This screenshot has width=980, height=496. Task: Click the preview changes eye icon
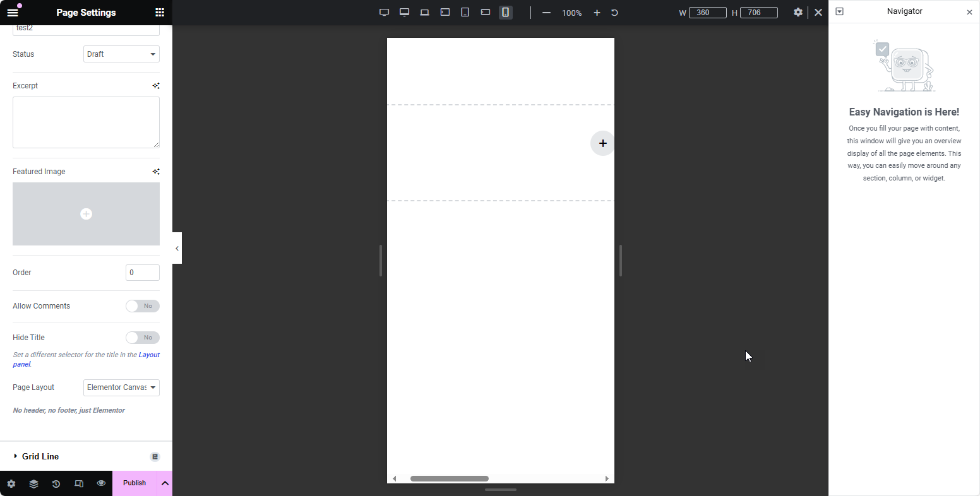(101, 483)
